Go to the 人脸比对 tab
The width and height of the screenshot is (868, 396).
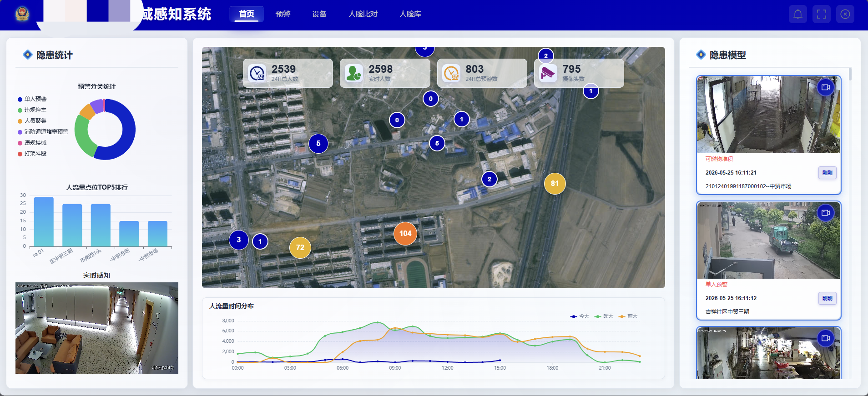click(x=363, y=14)
